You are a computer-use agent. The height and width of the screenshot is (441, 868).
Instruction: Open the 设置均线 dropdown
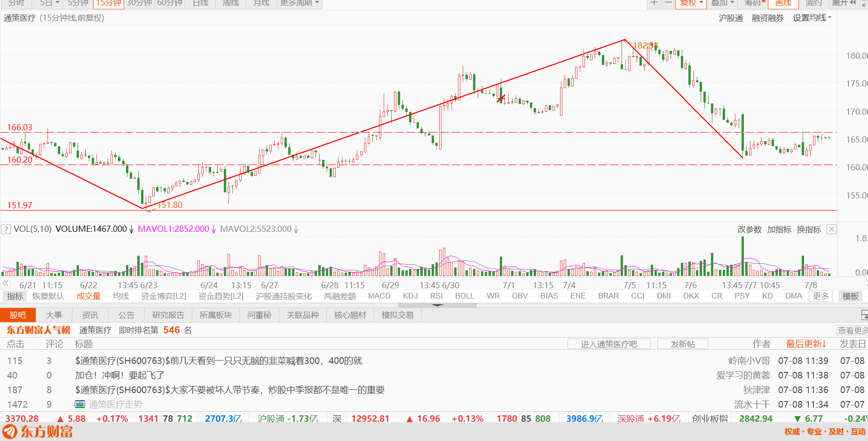click(812, 18)
